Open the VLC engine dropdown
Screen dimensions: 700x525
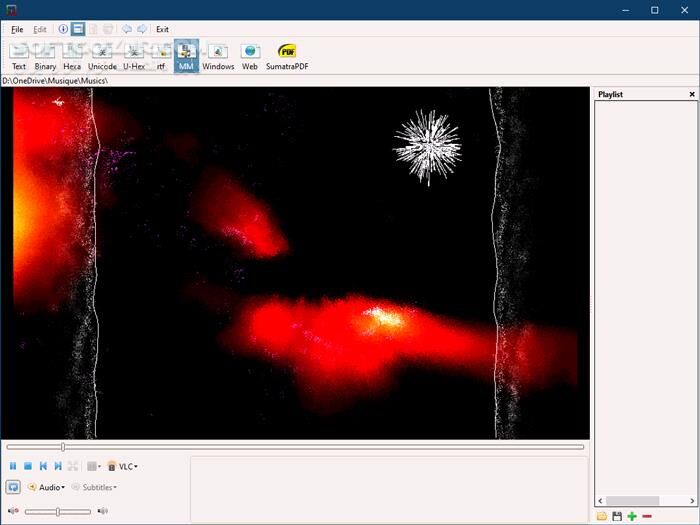click(123, 466)
